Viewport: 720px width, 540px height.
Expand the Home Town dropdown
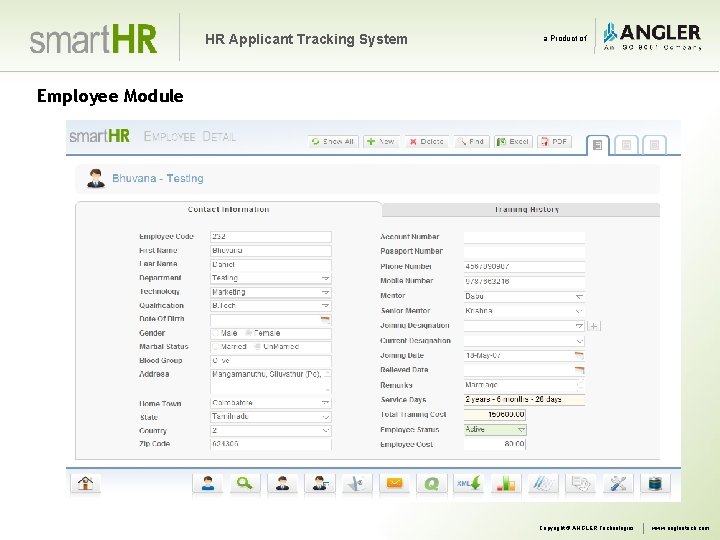325,403
